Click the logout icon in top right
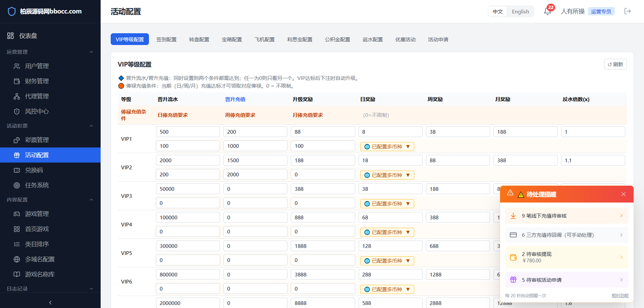Viewport: 644px width, 308px height. (x=628, y=11)
